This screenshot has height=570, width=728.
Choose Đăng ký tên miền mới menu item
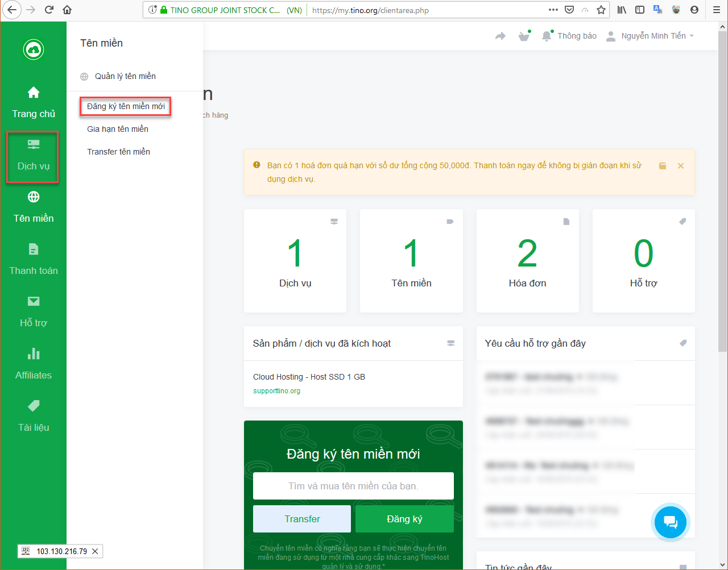coord(126,106)
